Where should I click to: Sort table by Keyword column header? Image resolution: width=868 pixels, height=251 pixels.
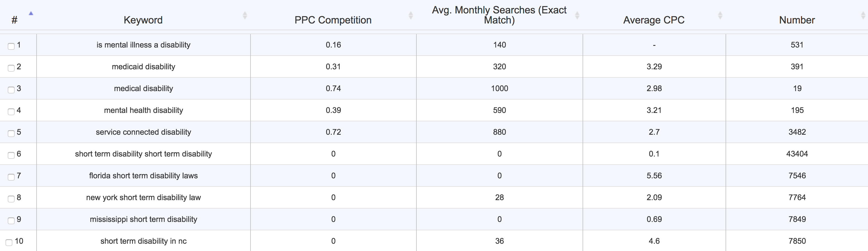tap(143, 20)
